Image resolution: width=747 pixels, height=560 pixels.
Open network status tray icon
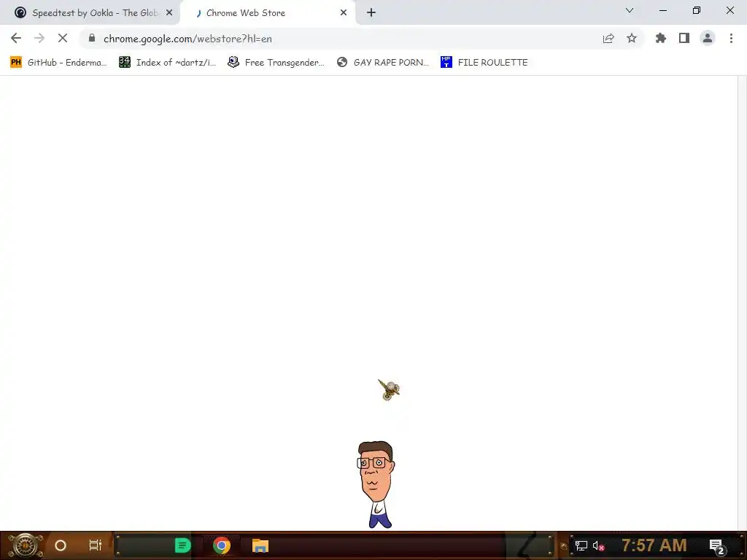tap(581, 545)
